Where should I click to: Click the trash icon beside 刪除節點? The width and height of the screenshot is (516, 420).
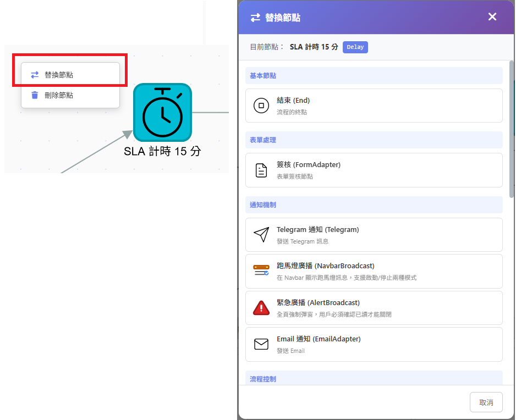point(35,96)
